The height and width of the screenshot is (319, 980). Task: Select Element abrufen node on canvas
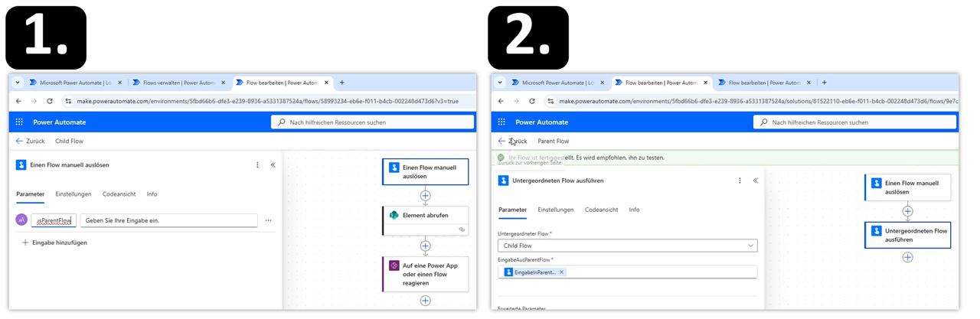(x=426, y=220)
